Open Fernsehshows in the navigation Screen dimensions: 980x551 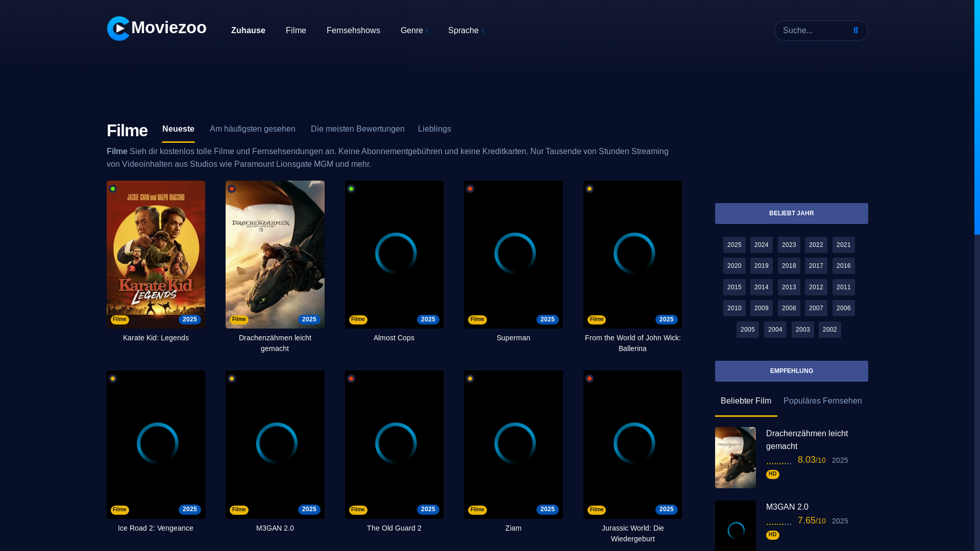coord(353,31)
